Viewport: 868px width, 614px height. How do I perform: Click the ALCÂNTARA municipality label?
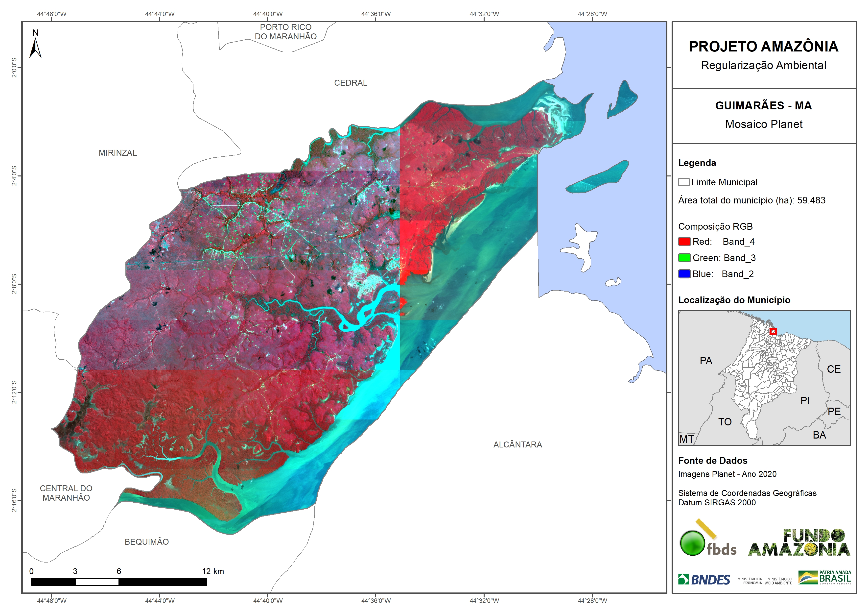click(517, 445)
